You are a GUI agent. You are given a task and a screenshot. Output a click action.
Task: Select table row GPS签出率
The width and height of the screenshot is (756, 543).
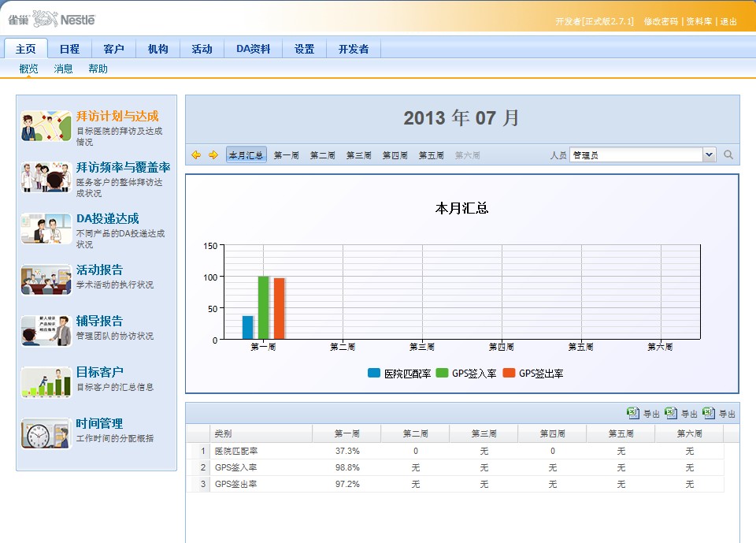point(454,484)
